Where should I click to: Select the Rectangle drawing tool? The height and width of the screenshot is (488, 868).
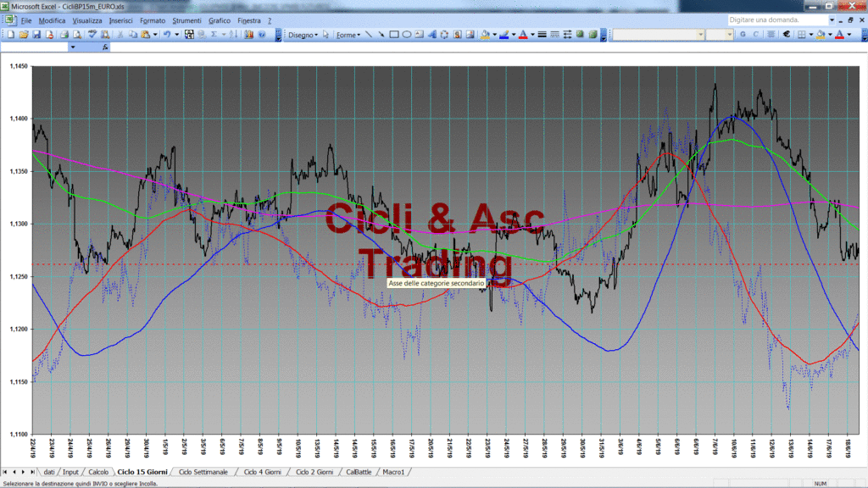394,35
